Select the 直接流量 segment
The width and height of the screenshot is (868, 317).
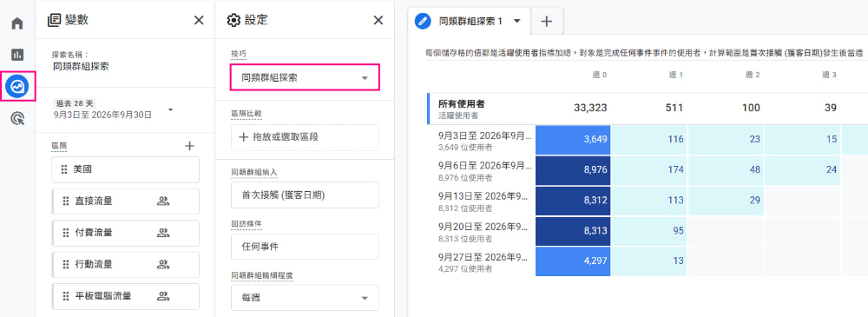coord(125,201)
